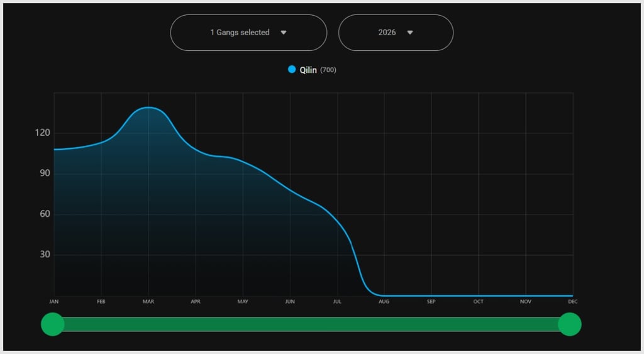
Task: Click the MAR peak on chart
Action: tap(148, 107)
